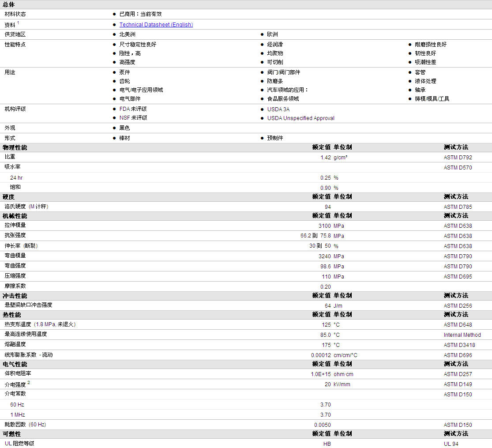Click ASTM D792 test method
The height and width of the screenshot is (448, 492).
click(x=458, y=157)
